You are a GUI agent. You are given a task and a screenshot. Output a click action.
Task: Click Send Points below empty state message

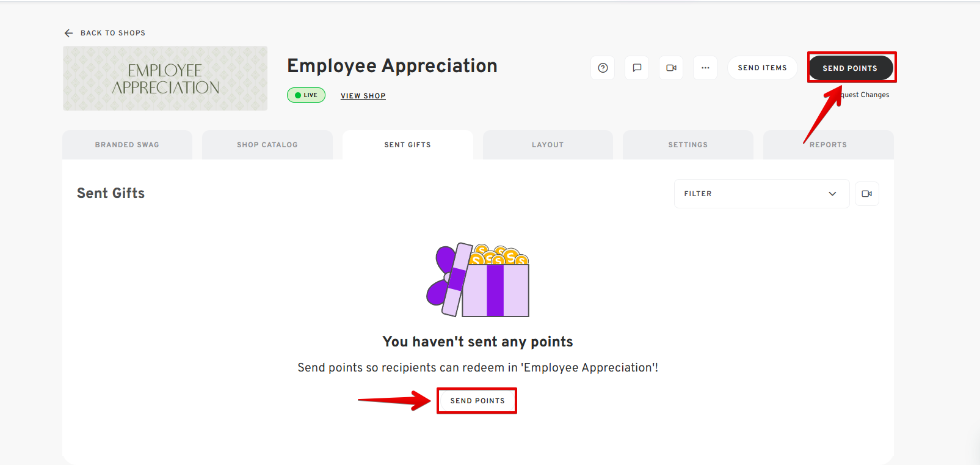click(x=477, y=401)
